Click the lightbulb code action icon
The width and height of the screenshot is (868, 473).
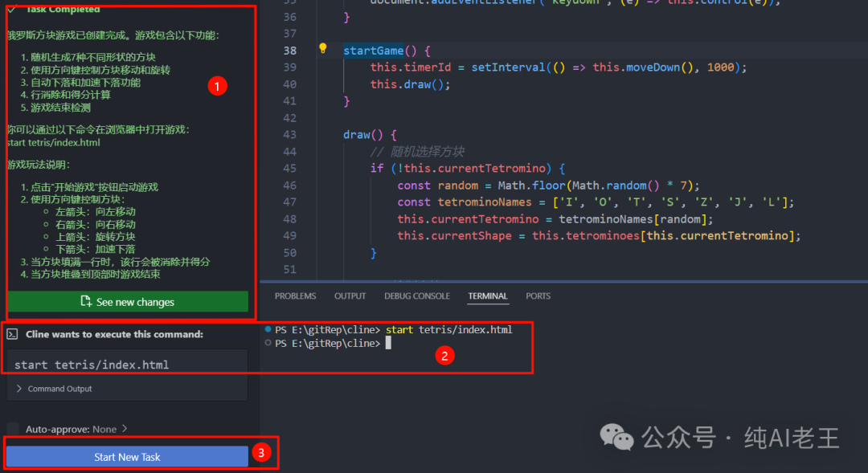pyautogui.click(x=323, y=49)
